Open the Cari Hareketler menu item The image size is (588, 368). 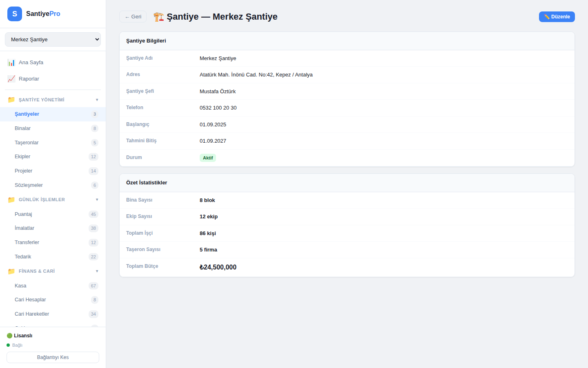[x=32, y=314]
